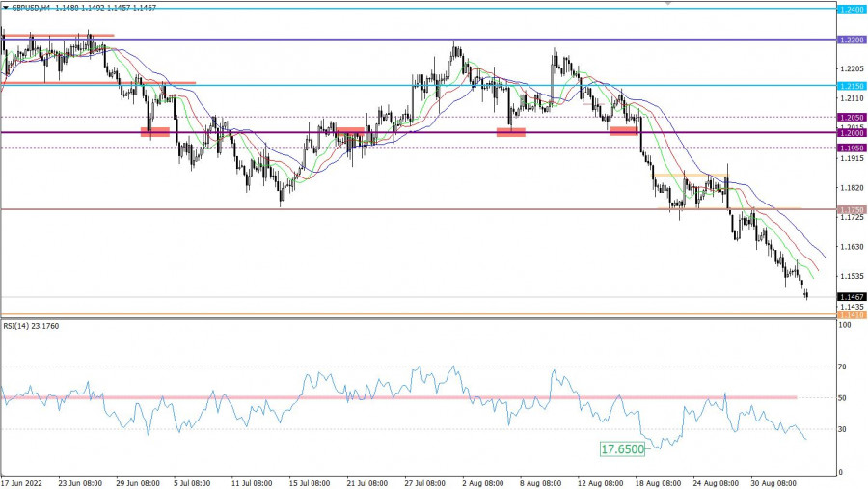
Task: Open the GBPUSD,H4 chart dropdown triangle
Action: point(5,7)
